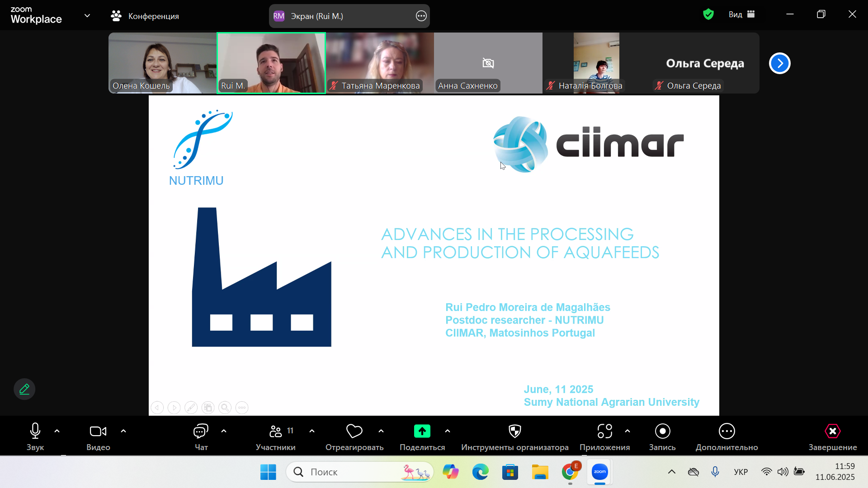Select Анна Сахненко video tile
Viewport: 868px width, 488px height.
[x=488, y=63]
